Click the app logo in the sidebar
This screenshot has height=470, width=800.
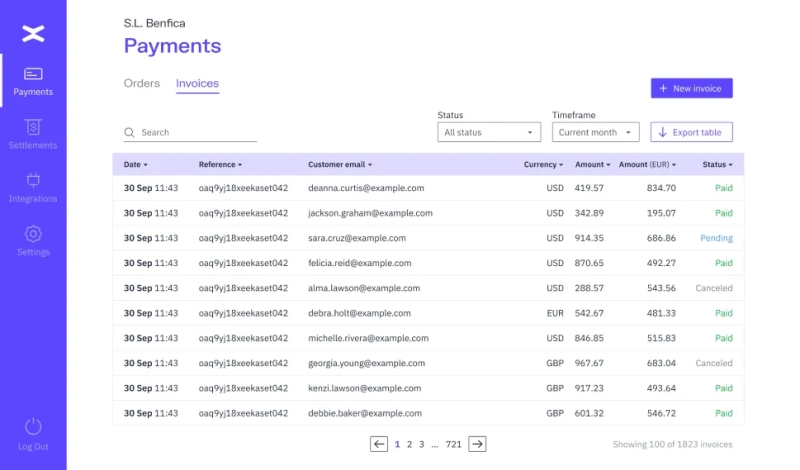pyautogui.click(x=33, y=34)
